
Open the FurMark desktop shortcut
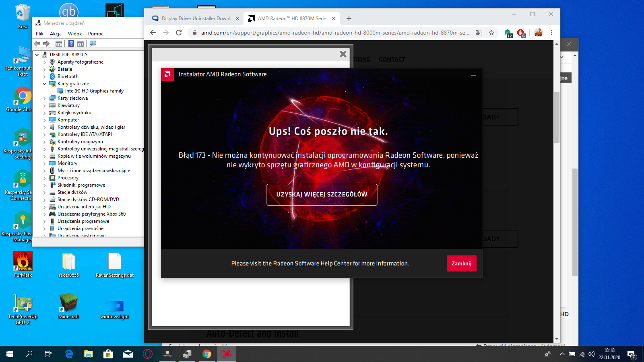tap(23, 265)
